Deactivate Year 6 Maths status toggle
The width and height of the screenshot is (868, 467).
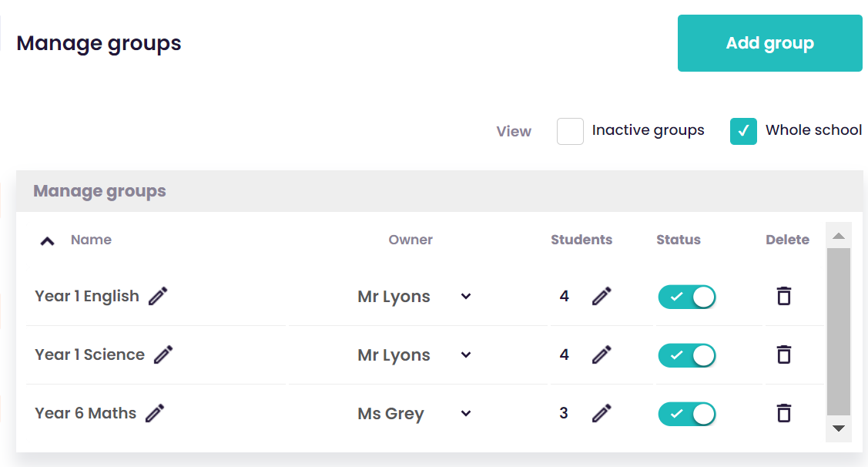click(x=687, y=415)
